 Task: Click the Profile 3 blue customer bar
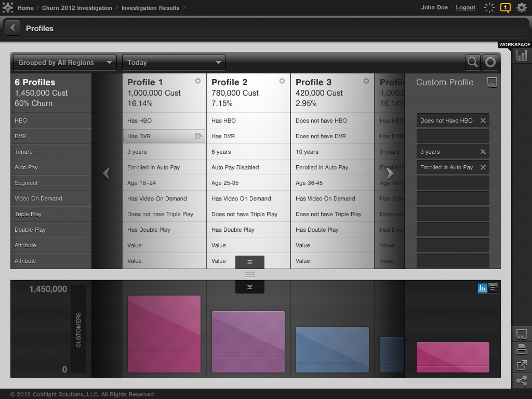click(x=332, y=349)
